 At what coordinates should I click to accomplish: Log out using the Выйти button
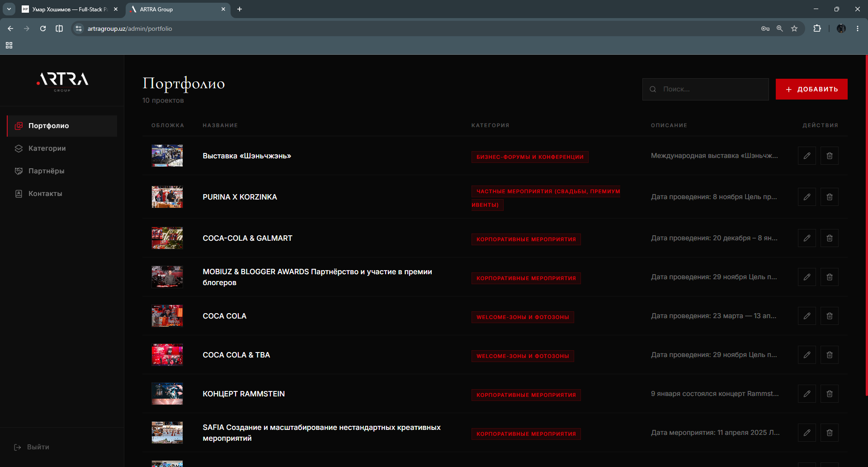tap(32, 447)
